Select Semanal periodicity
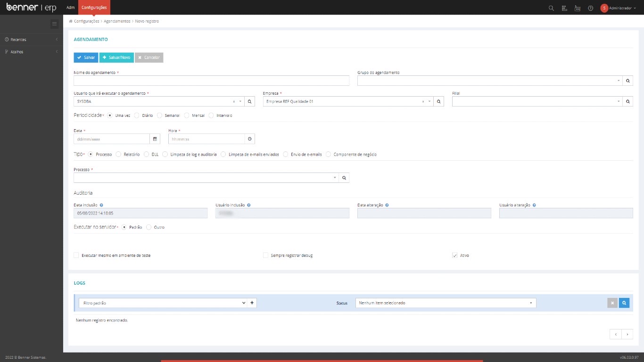Image resolution: width=644 pixels, height=362 pixels. 160,115
